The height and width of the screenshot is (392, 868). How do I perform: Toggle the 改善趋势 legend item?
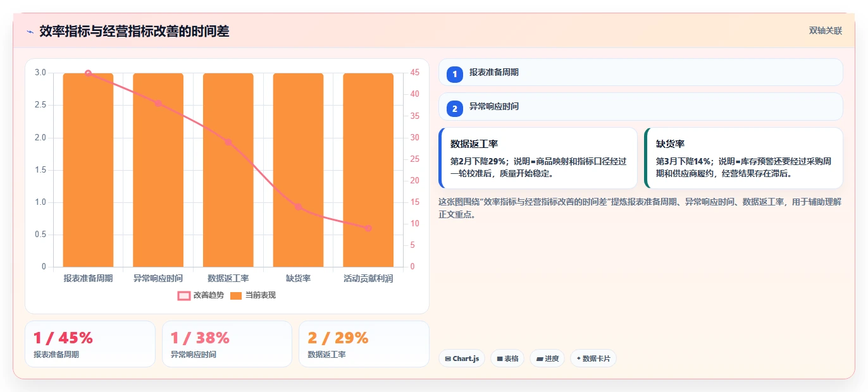[201, 295]
